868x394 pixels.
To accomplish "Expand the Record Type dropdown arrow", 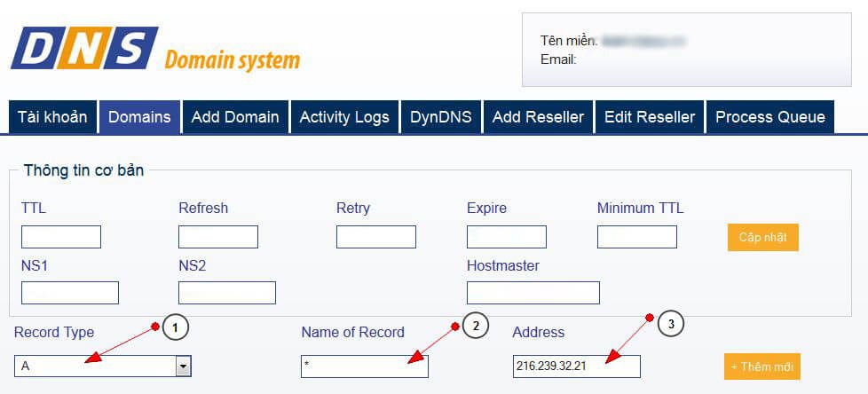I will (x=183, y=366).
